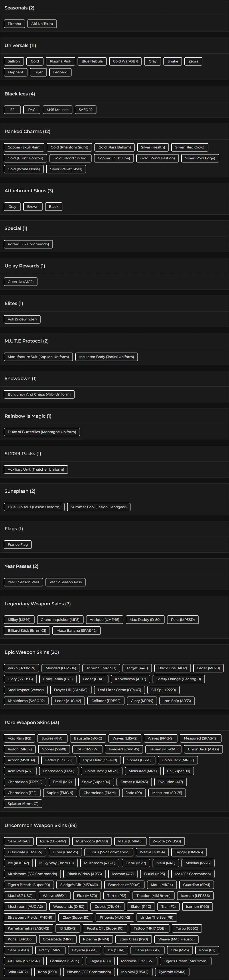Image resolution: width=229 pixels, height=980 pixels.
Task: Select Grand Inquisitor (MP5) legendary skin
Action: pyautogui.click(x=60, y=620)
